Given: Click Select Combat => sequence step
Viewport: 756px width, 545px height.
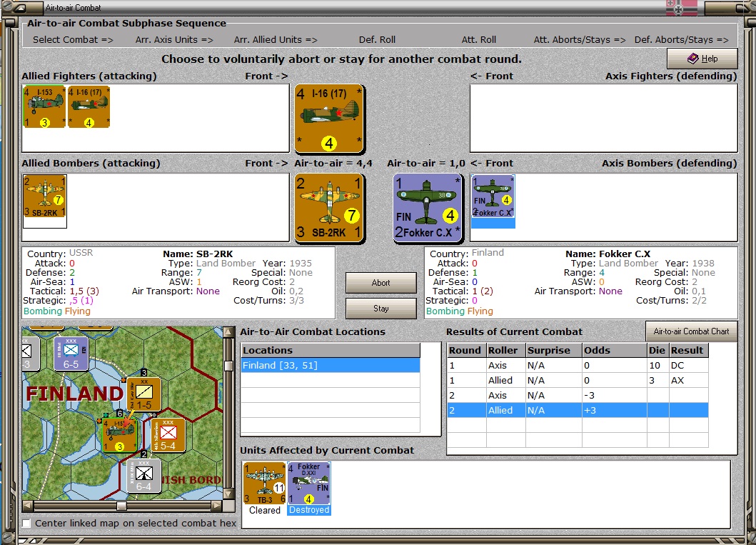Looking at the screenshot, I should coord(73,40).
